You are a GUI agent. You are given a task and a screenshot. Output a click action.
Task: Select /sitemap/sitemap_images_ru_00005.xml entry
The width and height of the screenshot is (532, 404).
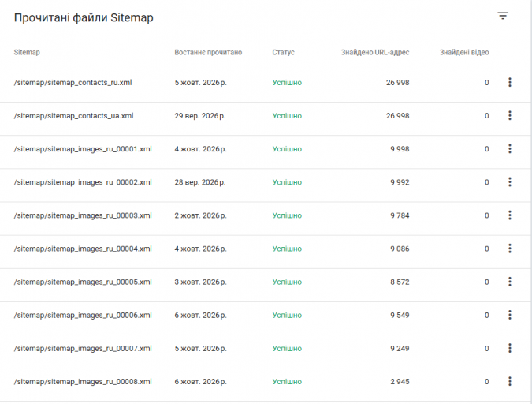click(83, 282)
